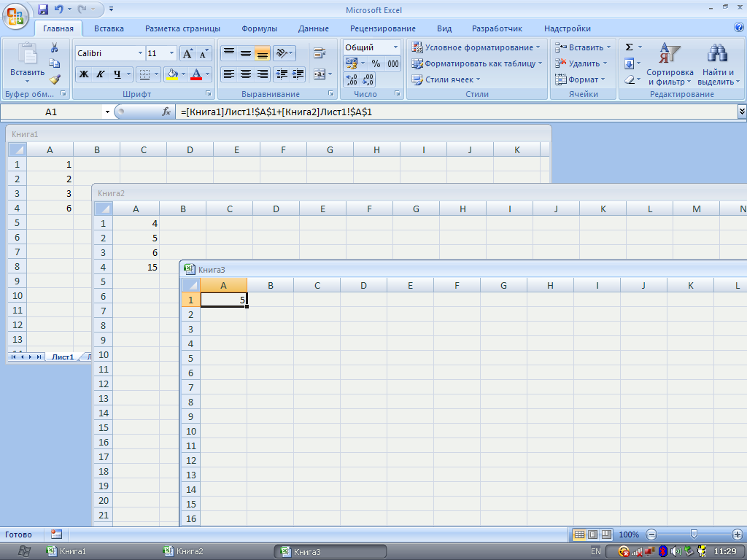747x560 pixels.
Task: Activate the Format Painter brush
Action: pyautogui.click(x=54, y=79)
